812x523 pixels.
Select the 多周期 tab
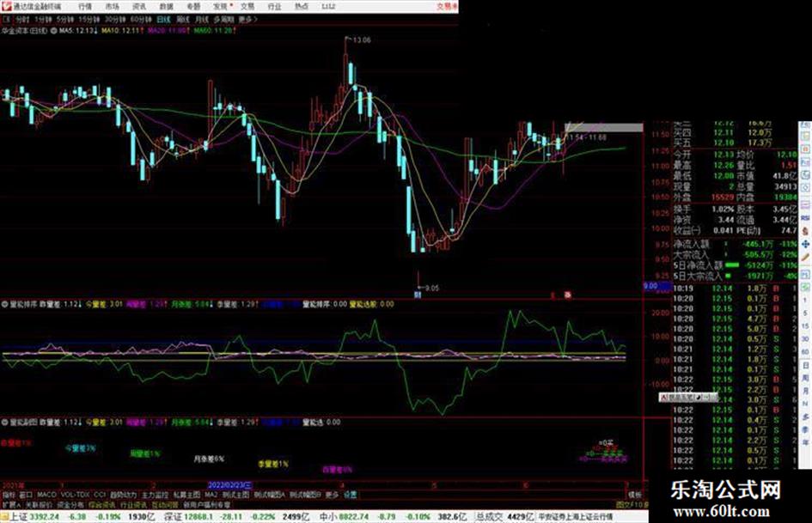pos(223,19)
